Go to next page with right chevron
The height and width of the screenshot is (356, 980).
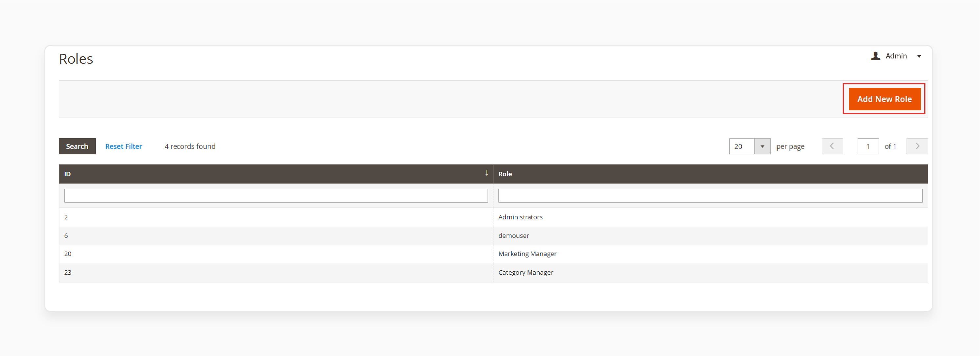917,146
